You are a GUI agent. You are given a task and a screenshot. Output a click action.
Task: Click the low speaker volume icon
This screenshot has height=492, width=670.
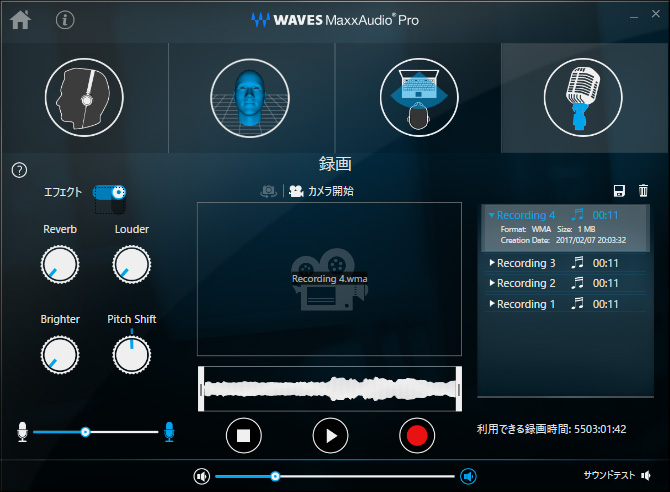coord(202,476)
